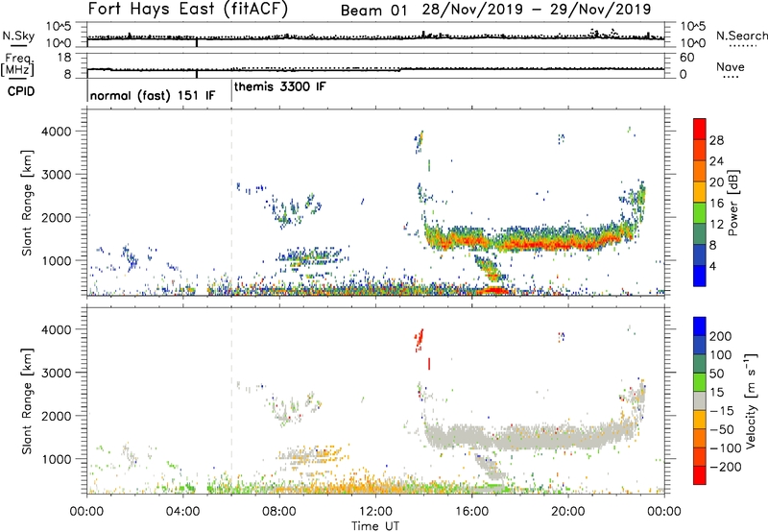This screenshot has height=532, width=768.
Task: Click the 200 tick on Velocity colorbar
Action: coord(721,336)
